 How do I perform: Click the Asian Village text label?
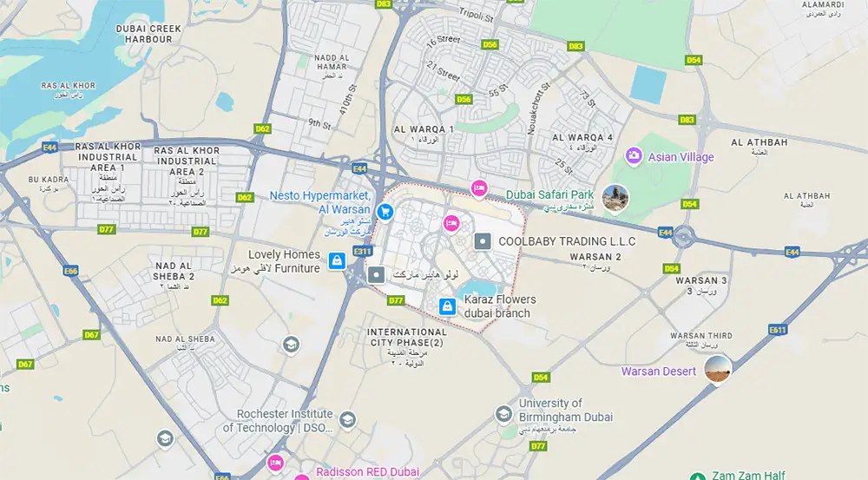[681, 157]
